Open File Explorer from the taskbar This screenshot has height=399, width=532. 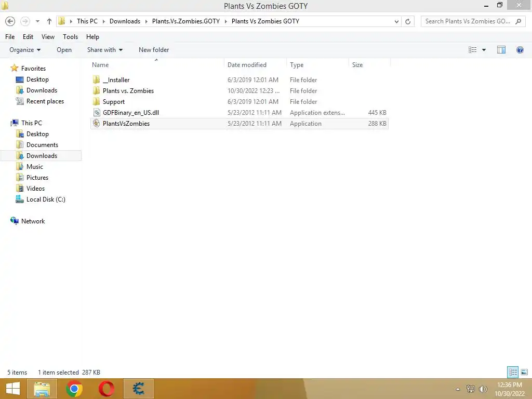[x=42, y=389]
